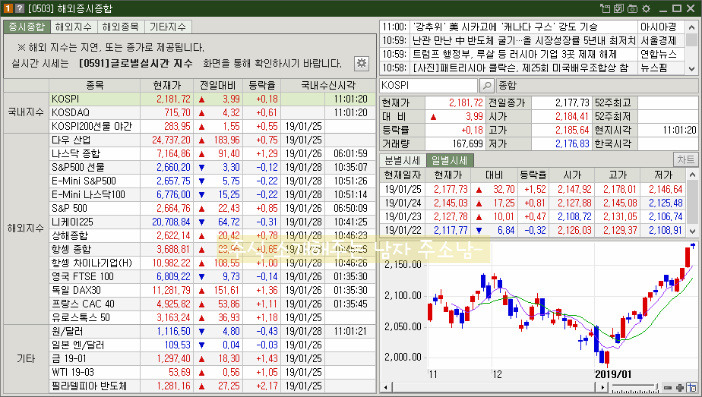
Task: Click news list scroll up arrow
Action: (692, 27)
